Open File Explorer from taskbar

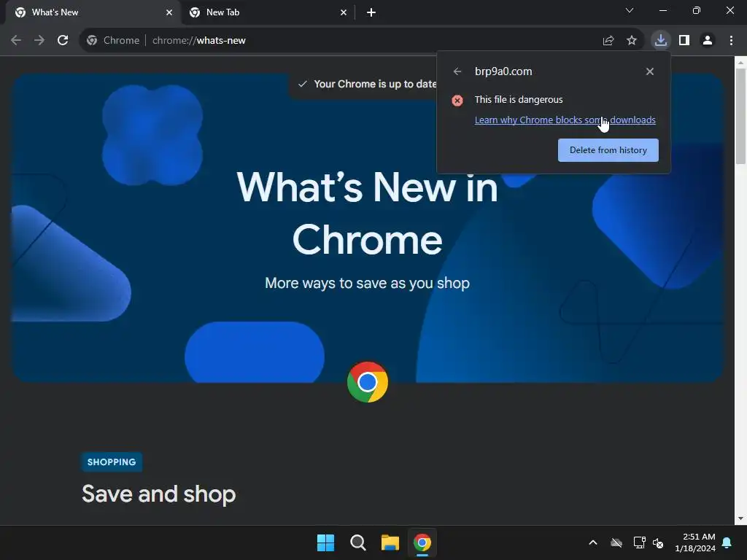(x=390, y=542)
